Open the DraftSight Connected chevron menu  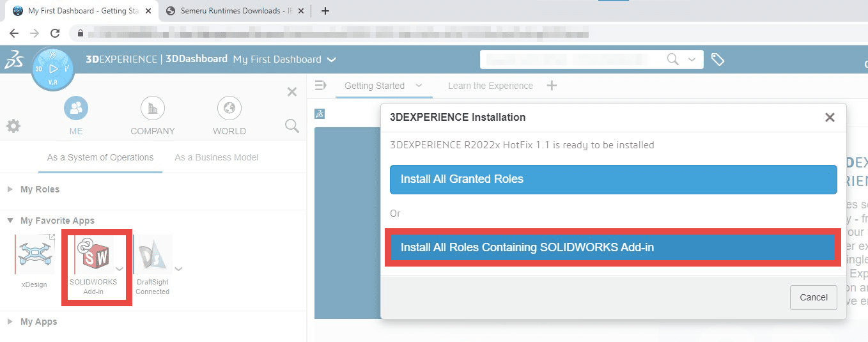[x=178, y=268]
